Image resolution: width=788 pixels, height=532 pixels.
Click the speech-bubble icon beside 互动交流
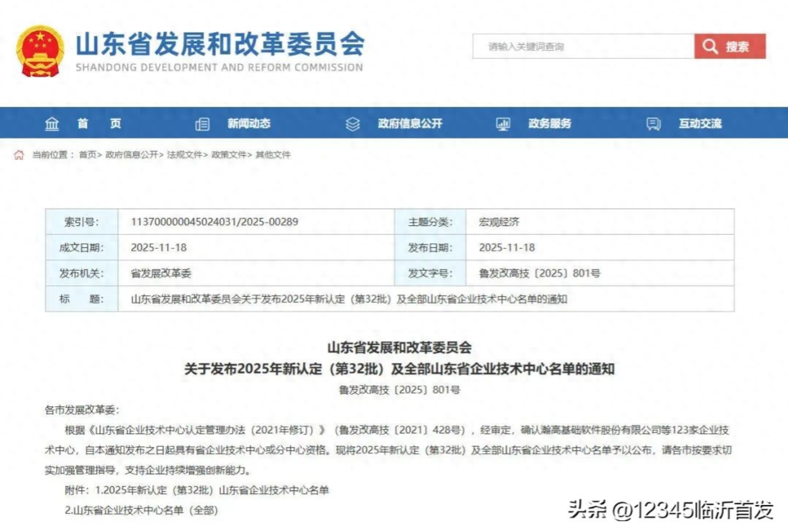click(x=652, y=124)
